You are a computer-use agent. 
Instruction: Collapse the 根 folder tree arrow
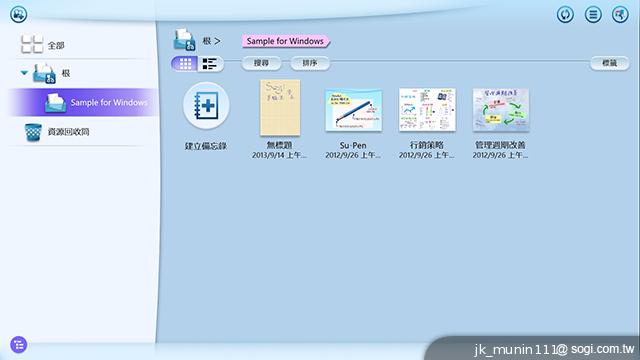24,73
